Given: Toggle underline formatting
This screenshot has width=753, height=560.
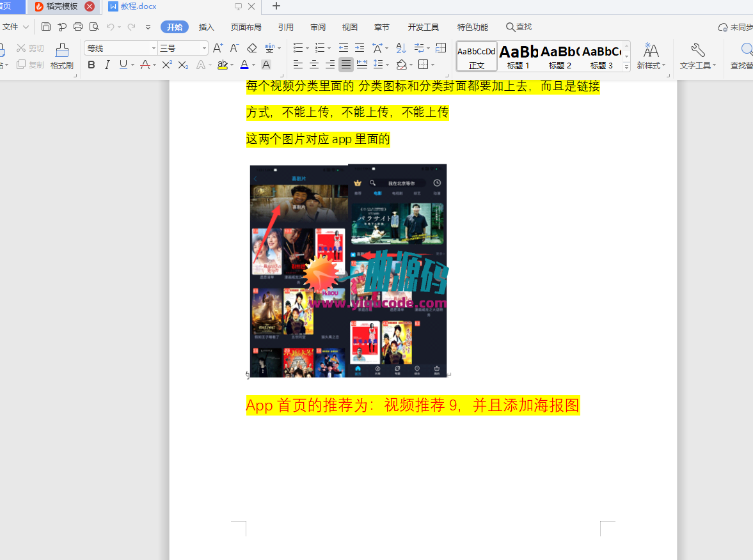Looking at the screenshot, I should click(x=123, y=65).
